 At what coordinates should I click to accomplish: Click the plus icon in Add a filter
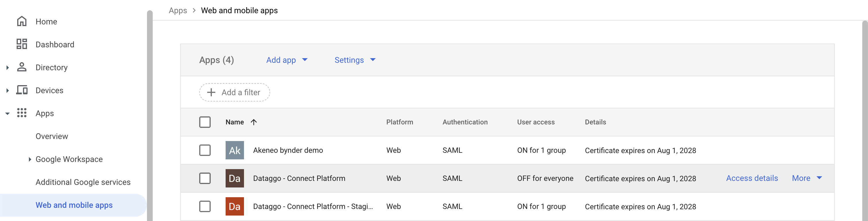point(211,92)
